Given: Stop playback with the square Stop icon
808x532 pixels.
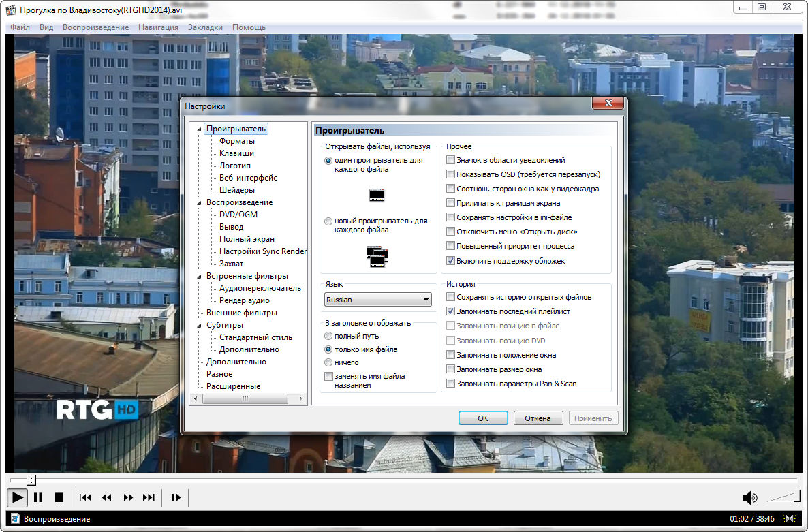Looking at the screenshot, I should click(x=59, y=497).
